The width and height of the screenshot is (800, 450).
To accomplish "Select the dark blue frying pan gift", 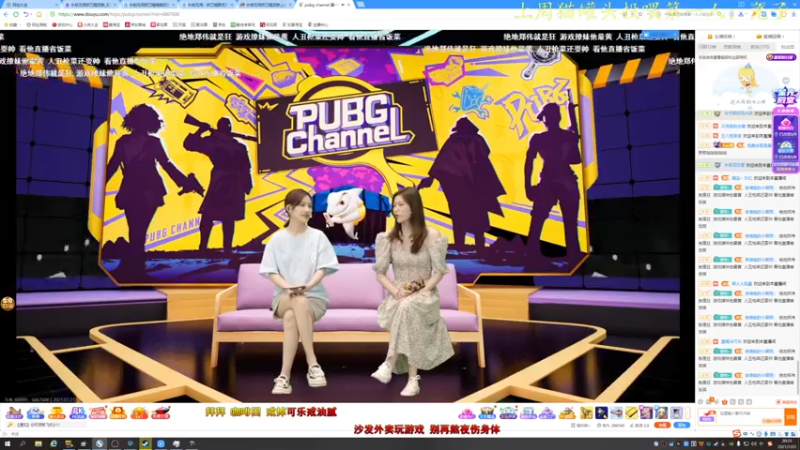I will click(x=602, y=412).
